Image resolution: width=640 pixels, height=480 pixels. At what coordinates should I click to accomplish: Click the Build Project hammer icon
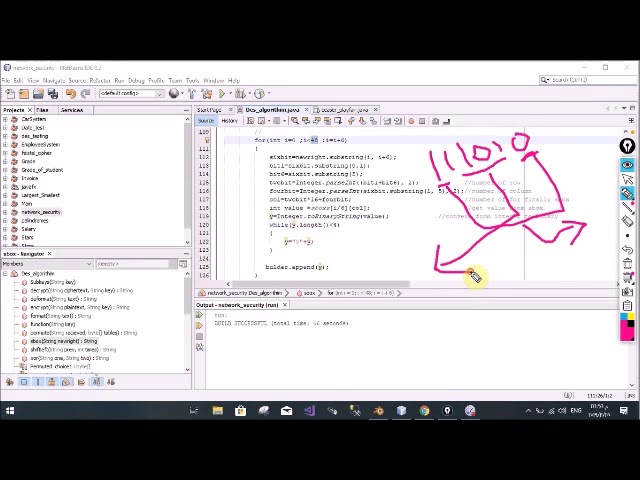(192, 94)
